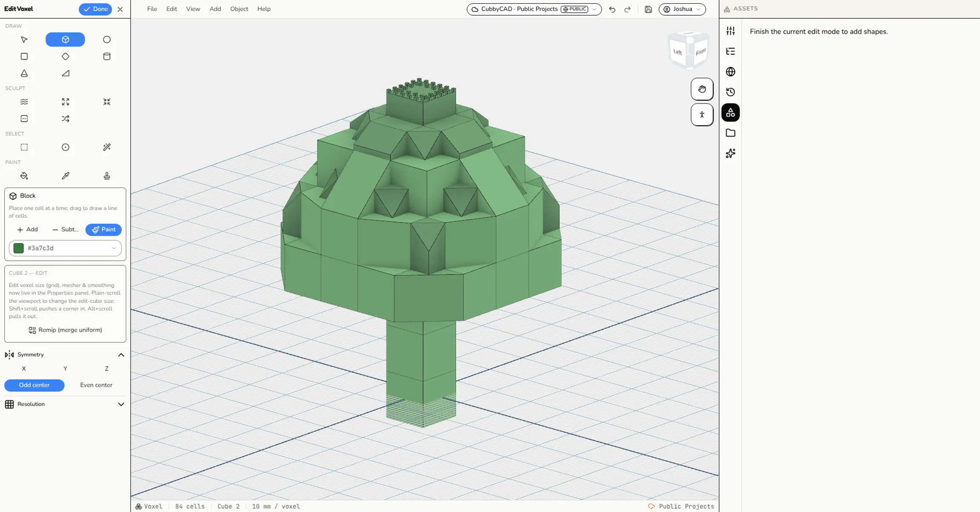Image resolution: width=980 pixels, height=512 pixels.
Task: Collapse the Symmetry section
Action: tap(121, 355)
